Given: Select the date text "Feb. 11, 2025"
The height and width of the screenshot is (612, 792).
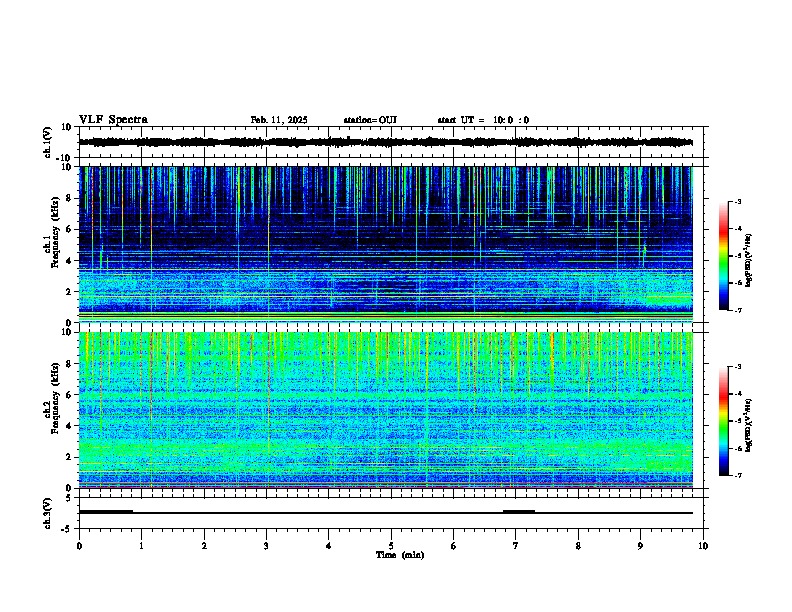Looking at the screenshot, I should [279, 120].
